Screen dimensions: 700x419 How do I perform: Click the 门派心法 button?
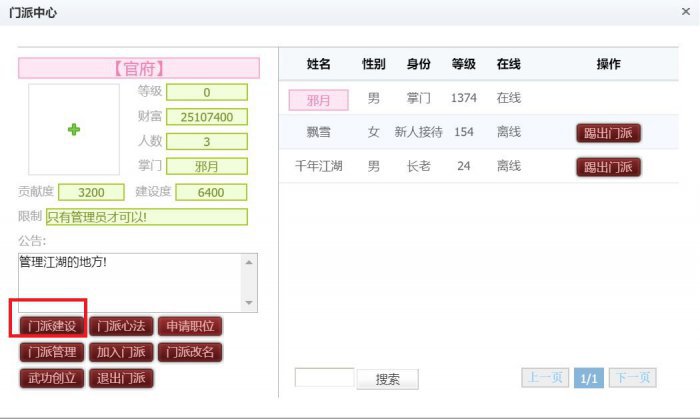click(120, 326)
